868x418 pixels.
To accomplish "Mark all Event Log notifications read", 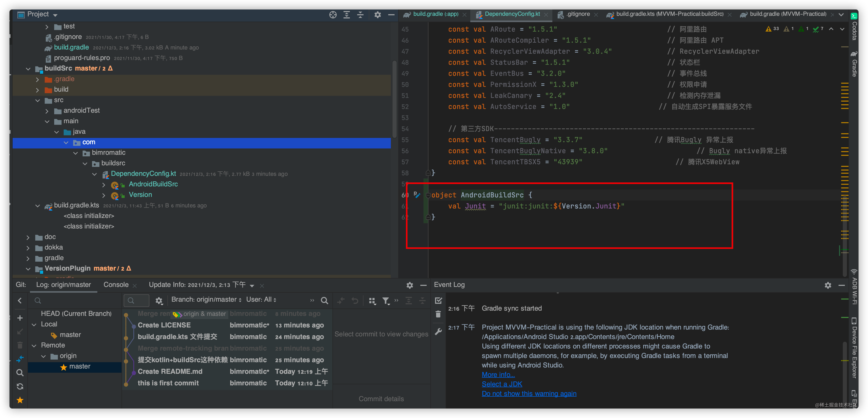I will point(438,300).
